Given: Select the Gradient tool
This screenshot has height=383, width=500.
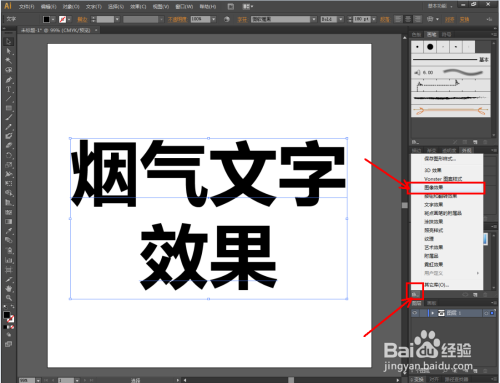Looking at the screenshot, I should (x=9, y=221).
